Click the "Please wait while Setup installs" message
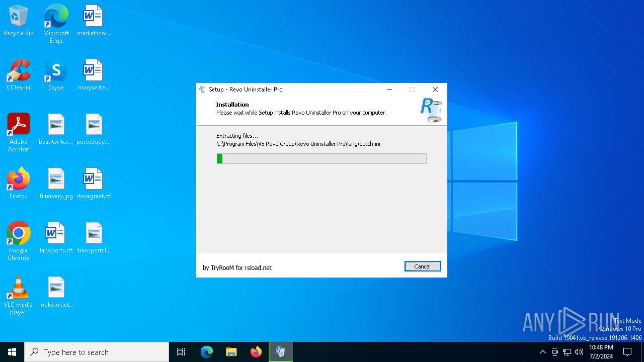644x362 pixels. point(301,113)
